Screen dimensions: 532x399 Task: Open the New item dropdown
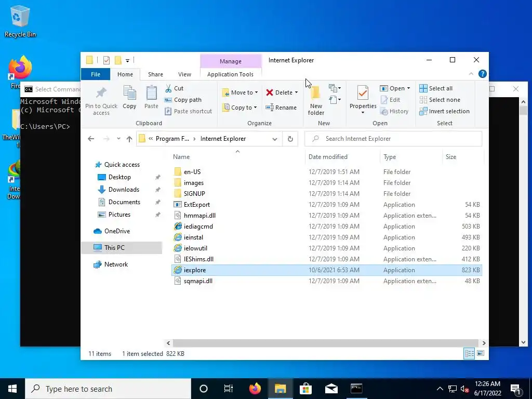(x=335, y=88)
